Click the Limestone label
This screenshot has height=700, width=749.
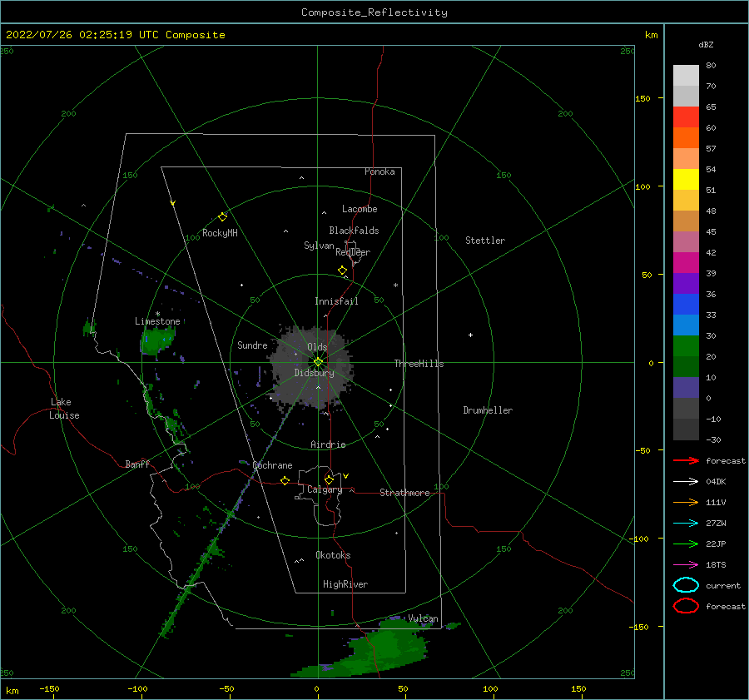tap(157, 321)
